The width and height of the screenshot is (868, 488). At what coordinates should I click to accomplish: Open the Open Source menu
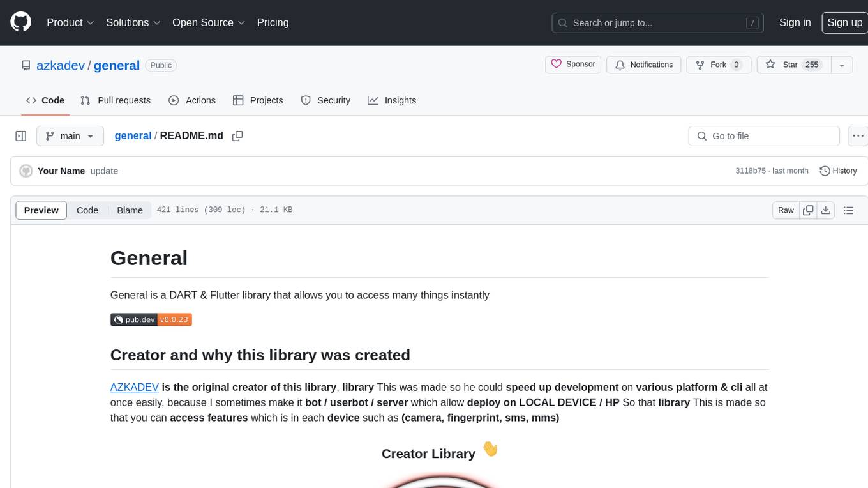click(x=209, y=22)
